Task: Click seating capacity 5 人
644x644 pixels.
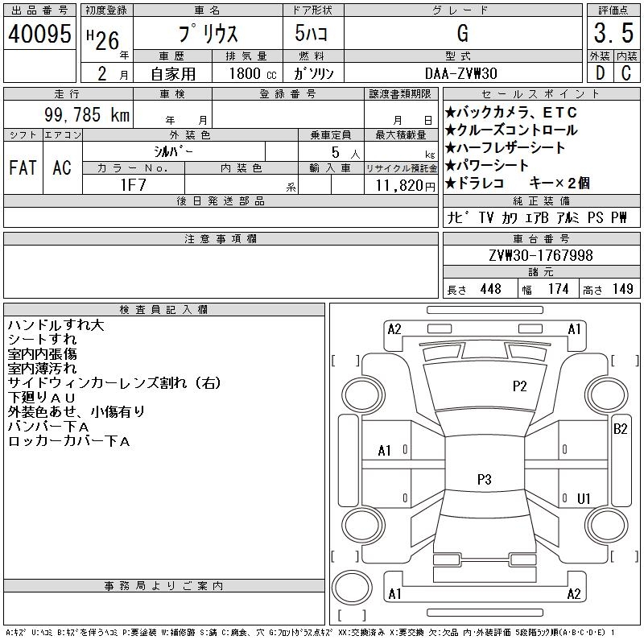Action: point(345,153)
